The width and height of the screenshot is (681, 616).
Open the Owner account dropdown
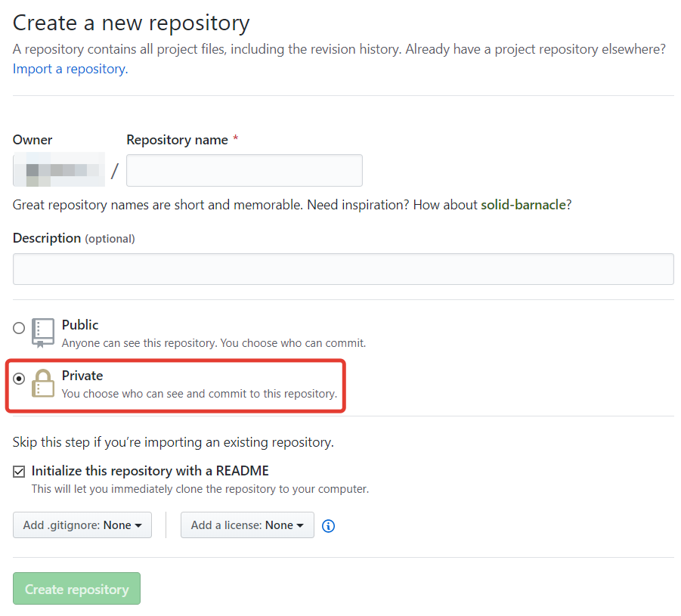pyautogui.click(x=59, y=170)
